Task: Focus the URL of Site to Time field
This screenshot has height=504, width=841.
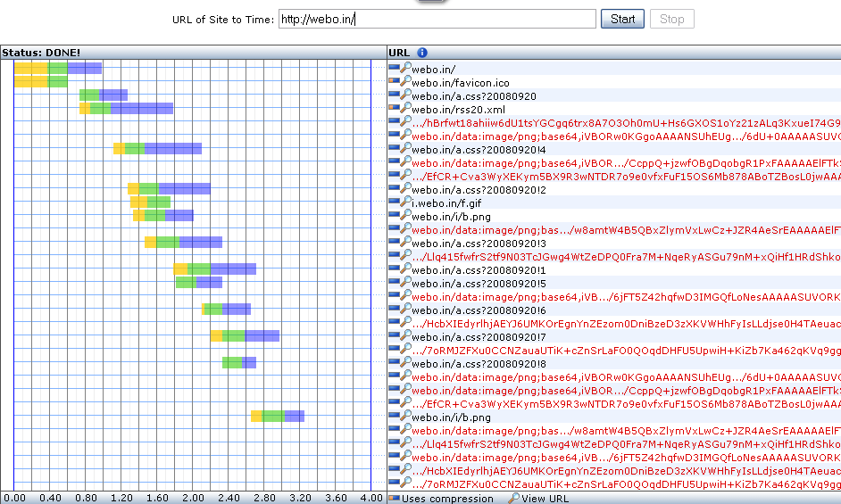Action: click(x=436, y=19)
